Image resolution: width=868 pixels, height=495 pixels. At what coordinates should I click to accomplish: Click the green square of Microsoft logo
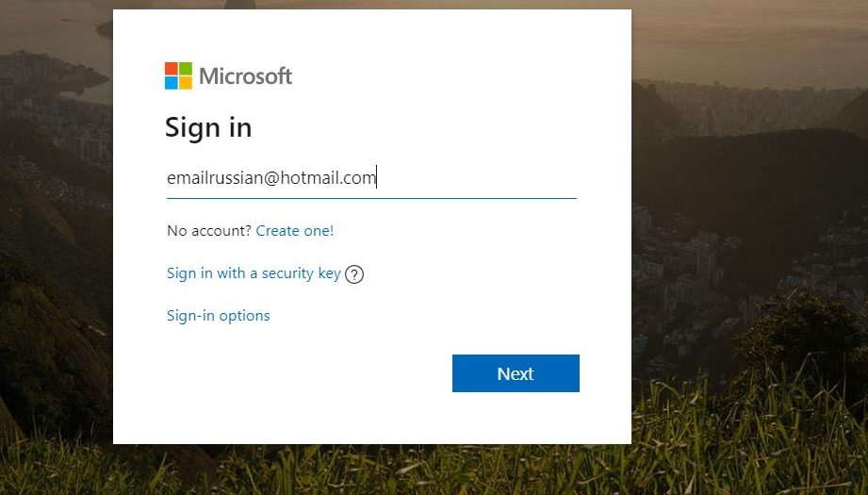click(186, 69)
